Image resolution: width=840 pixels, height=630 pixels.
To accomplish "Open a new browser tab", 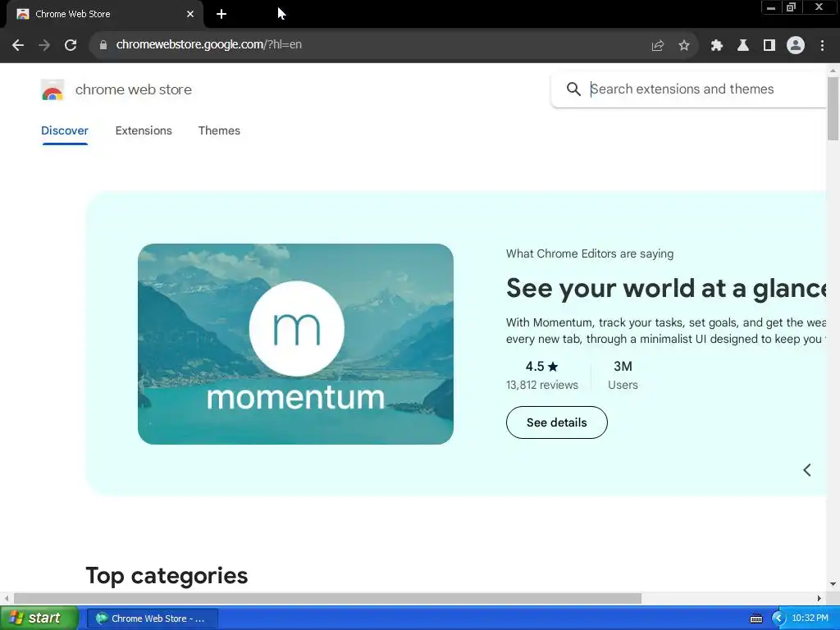I will (221, 14).
